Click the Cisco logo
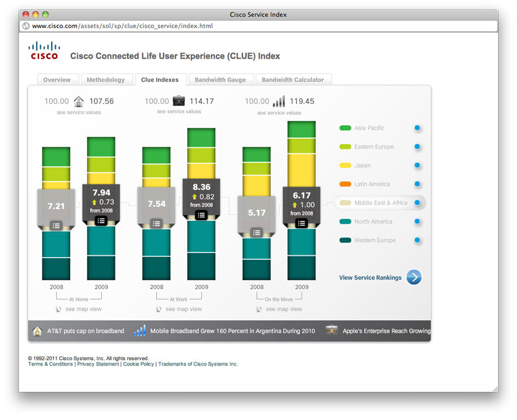Screen dimensions: 517x420 coord(44,50)
